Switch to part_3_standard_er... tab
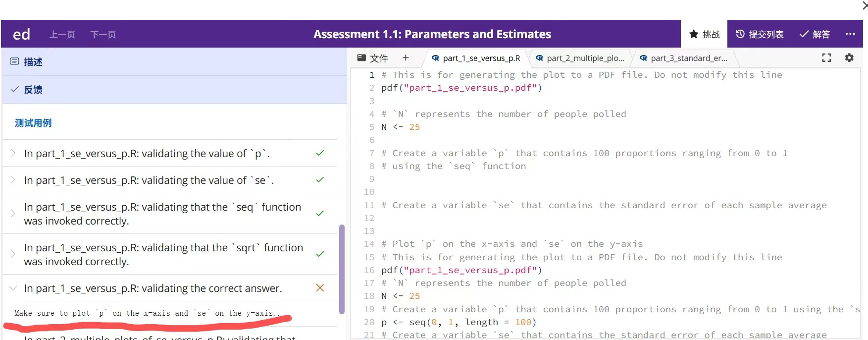This screenshot has width=868, height=340. 684,58
